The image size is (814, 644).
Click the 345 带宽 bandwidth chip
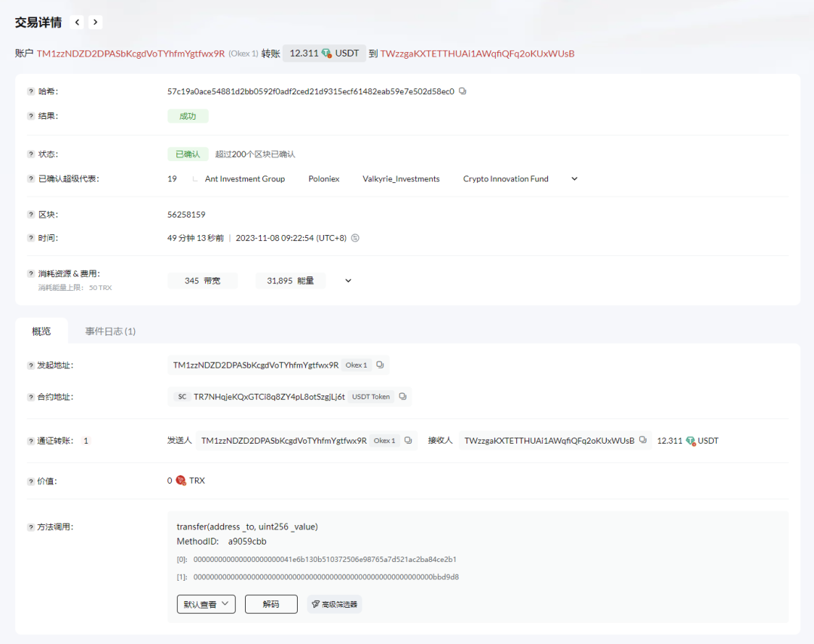tap(203, 281)
